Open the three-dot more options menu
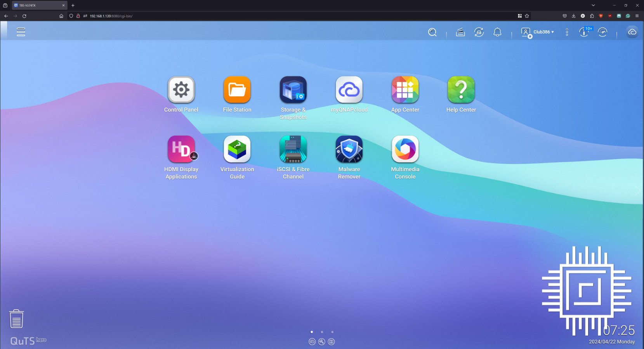 click(x=567, y=32)
